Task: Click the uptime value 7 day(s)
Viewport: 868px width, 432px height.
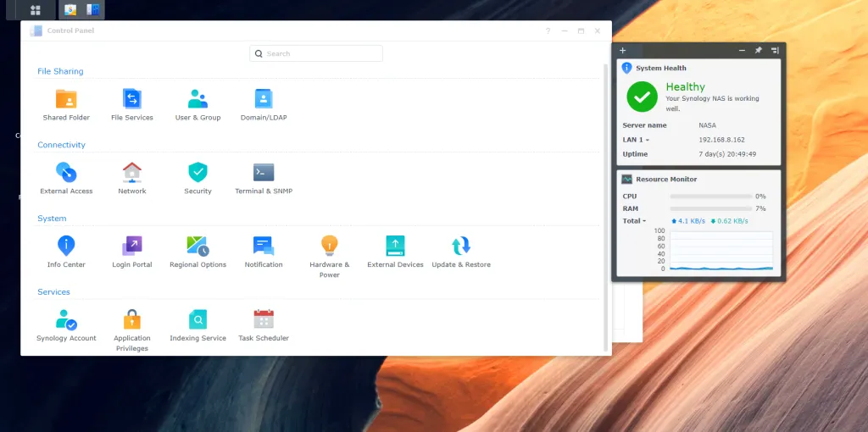Action: [727, 154]
